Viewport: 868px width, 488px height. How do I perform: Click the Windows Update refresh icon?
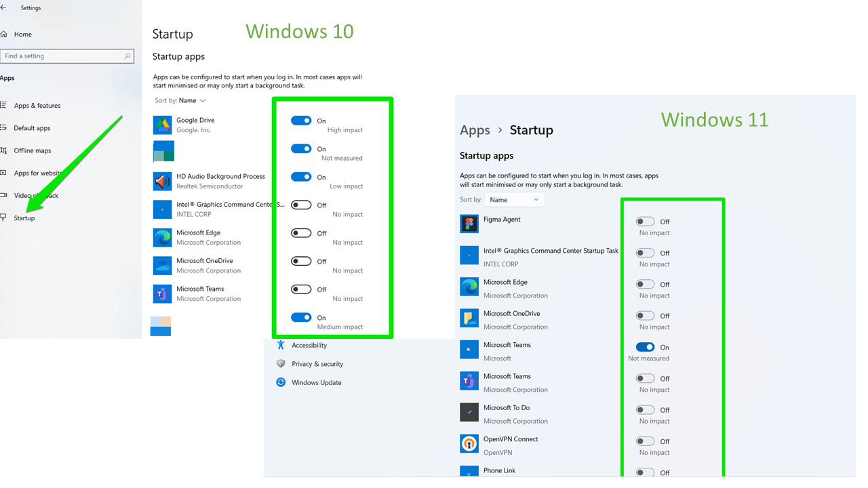[x=281, y=382]
